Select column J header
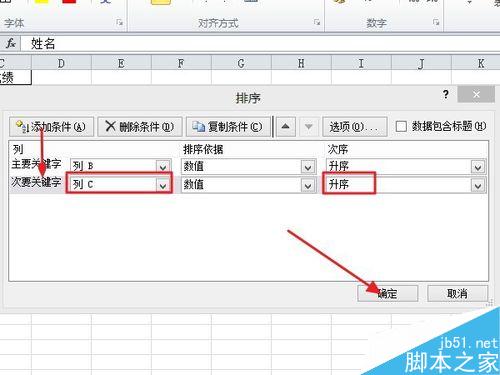 tap(421, 63)
